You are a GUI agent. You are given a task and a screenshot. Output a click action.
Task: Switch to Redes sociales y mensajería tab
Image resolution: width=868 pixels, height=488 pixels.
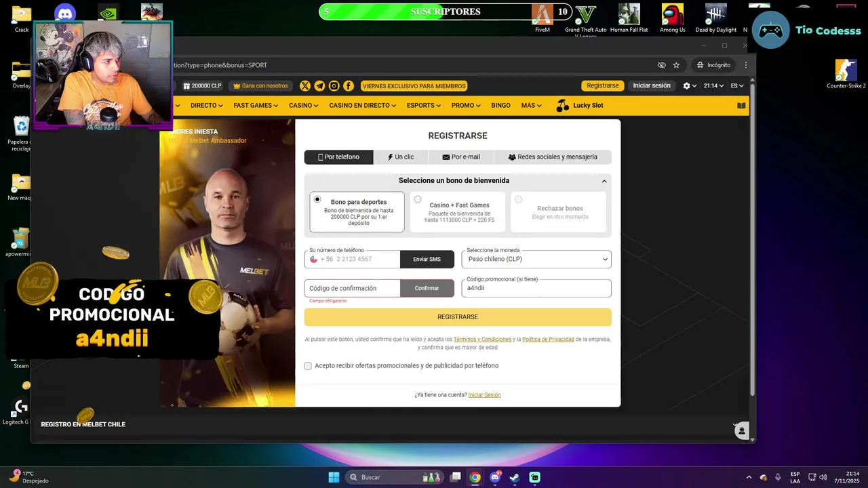click(x=553, y=157)
